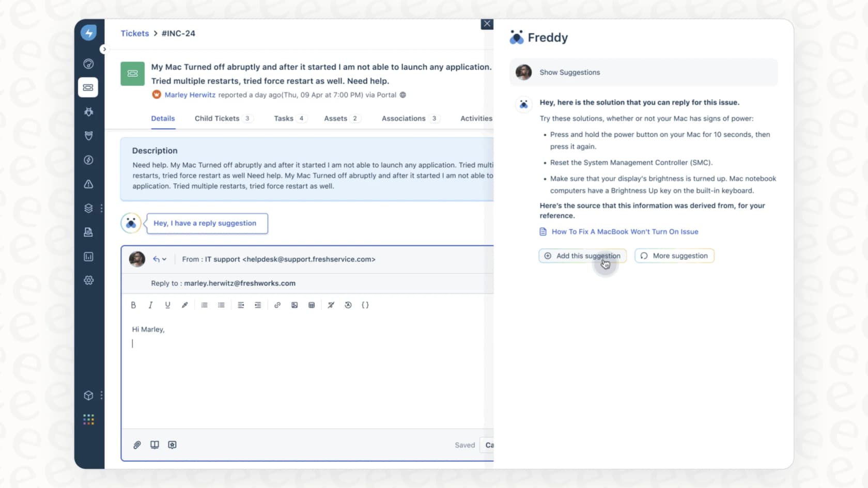This screenshot has width=868, height=488.
Task: Select the text highlight color pen tool
Action: (184, 305)
